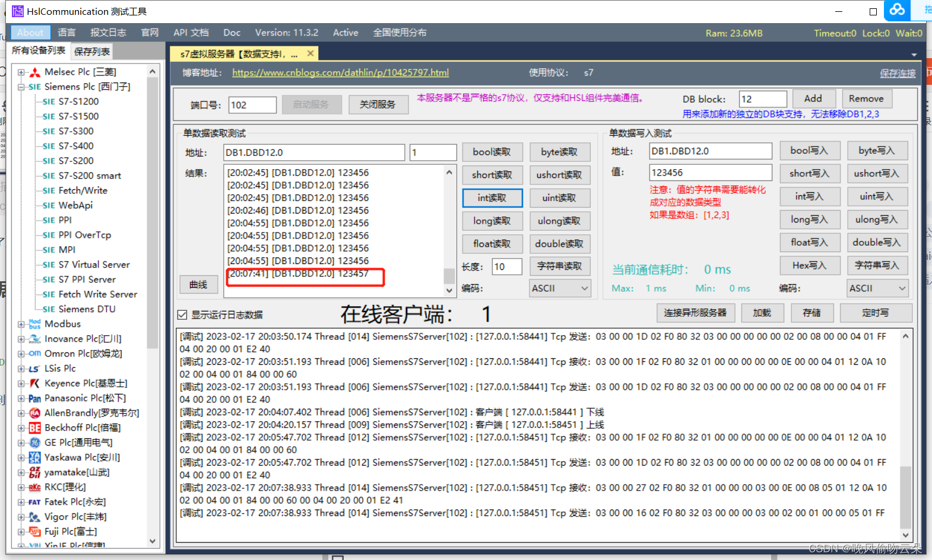Screen dimensions: 932x560
Task: Expand the Inovance Plc tree node
Action: click(21, 339)
